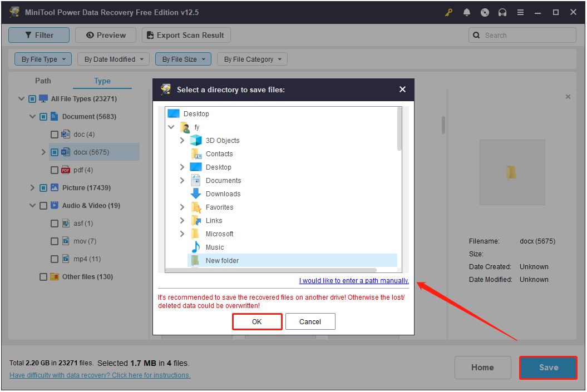Check the doc (4) checkbox

click(55, 134)
